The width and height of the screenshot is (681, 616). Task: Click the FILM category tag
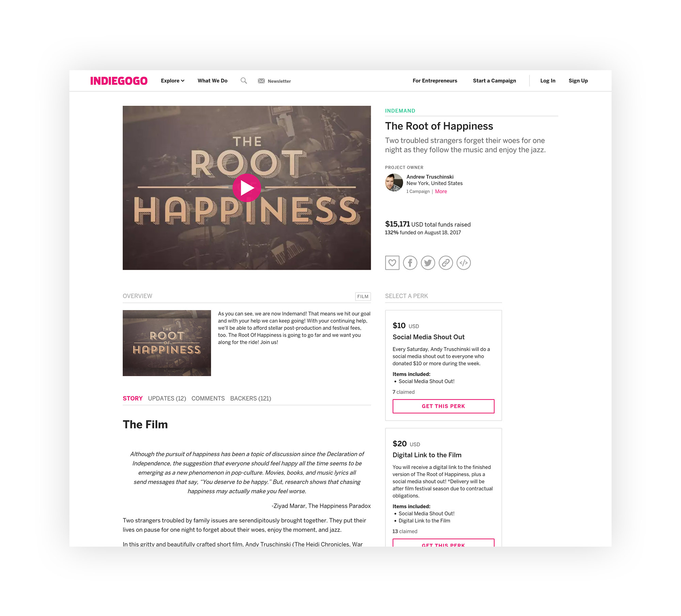[363, 296]
